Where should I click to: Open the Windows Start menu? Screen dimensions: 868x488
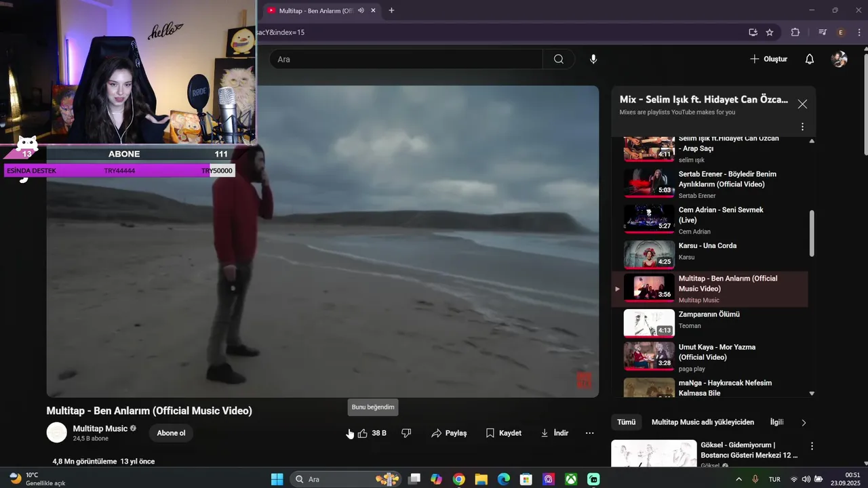(x=277, y=479)
